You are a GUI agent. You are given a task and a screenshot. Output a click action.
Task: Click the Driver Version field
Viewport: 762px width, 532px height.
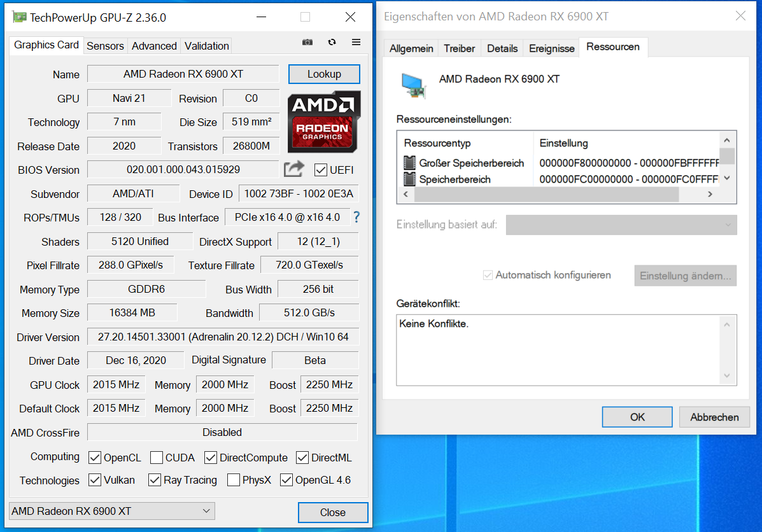[223, 337]
